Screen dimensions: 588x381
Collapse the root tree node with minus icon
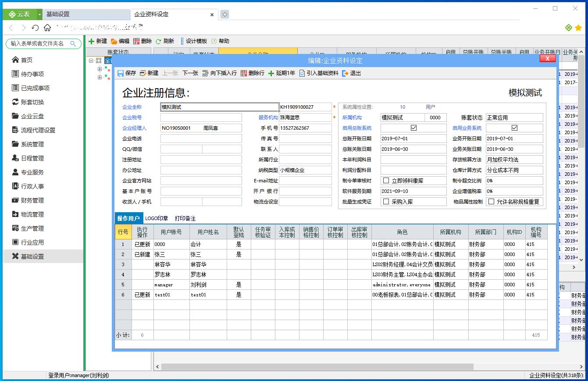pos(92,61)
